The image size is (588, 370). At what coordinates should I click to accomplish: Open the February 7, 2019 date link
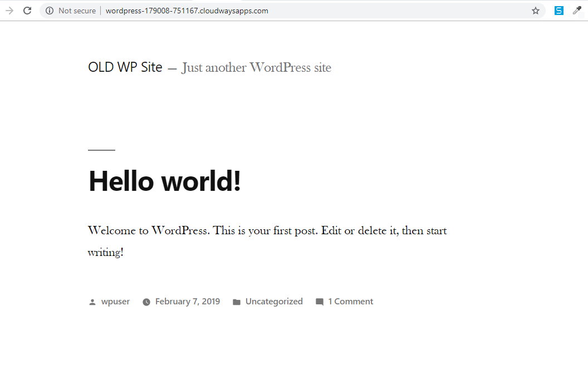coord(188,302)
